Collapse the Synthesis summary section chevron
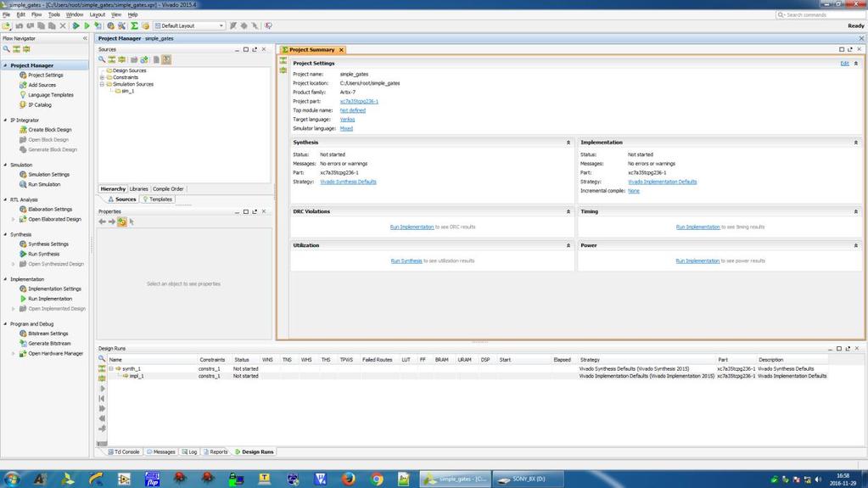Screen dimensions: 868x488 (x=568, y=143)
